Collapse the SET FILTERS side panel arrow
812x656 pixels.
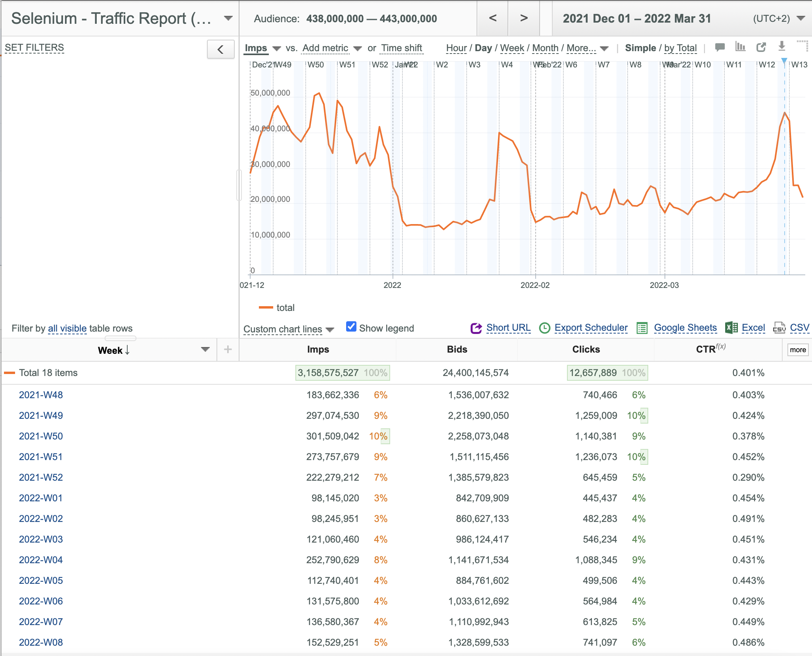220,49
